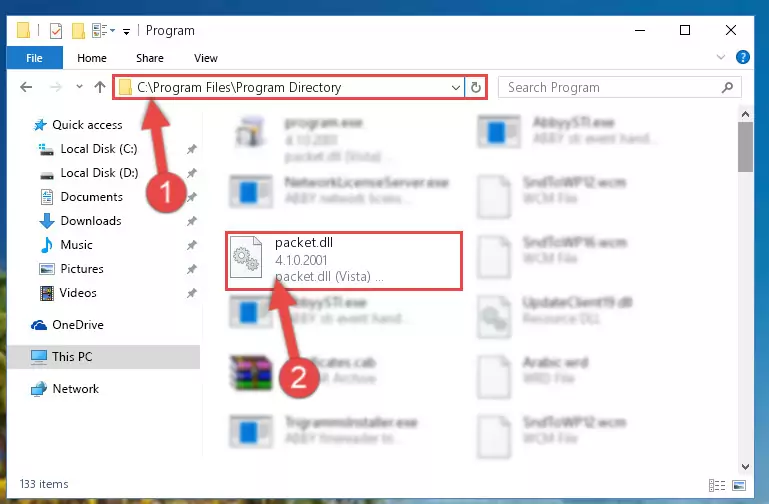Open the File ribbon tab
The image size is (769, 504).
pos(34,58)
